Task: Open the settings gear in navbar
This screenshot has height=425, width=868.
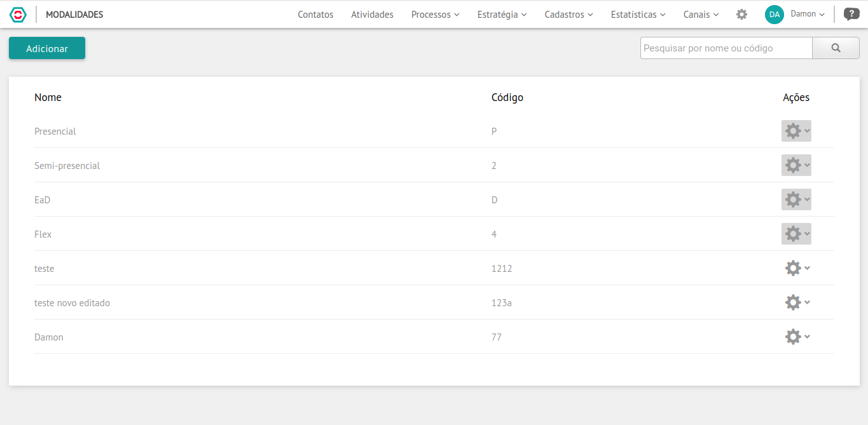Action: [x=741, y=14]
